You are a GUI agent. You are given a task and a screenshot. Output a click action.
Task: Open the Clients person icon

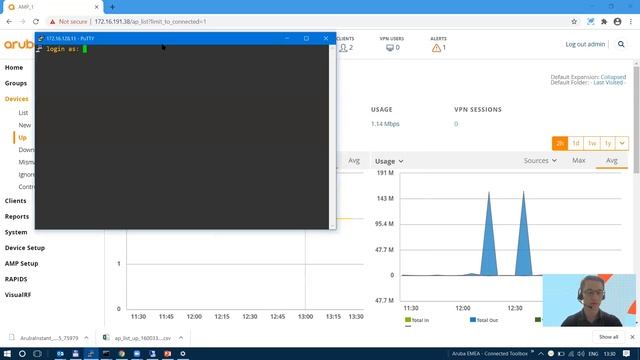343,48
